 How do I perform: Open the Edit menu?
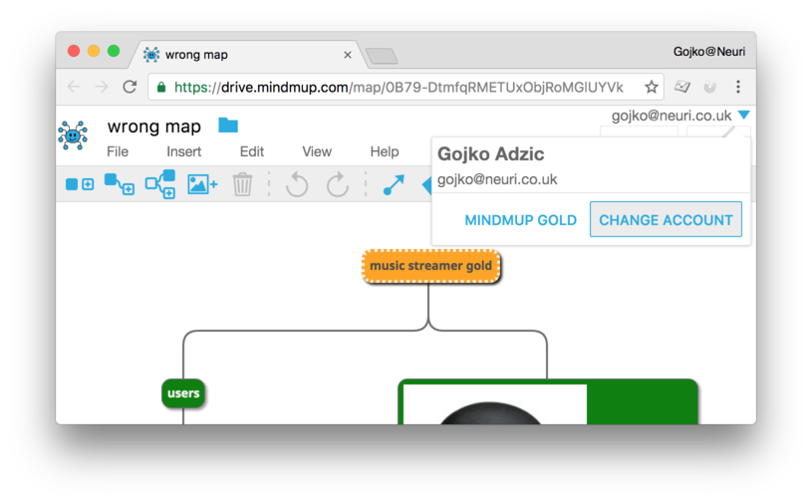pos(252,151)
